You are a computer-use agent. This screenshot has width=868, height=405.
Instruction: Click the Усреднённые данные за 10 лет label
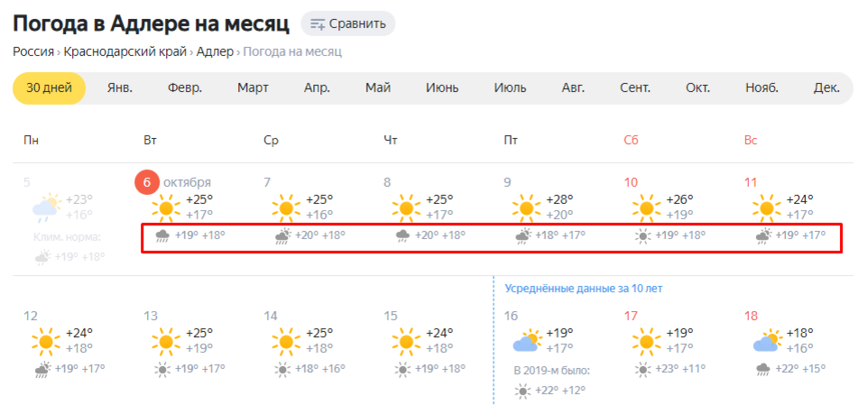point(584,289)
